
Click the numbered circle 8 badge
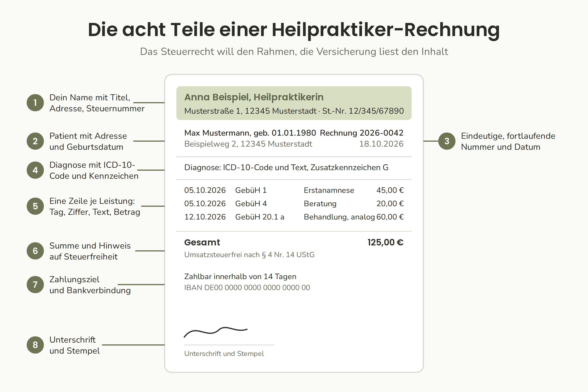coord(35,345)
